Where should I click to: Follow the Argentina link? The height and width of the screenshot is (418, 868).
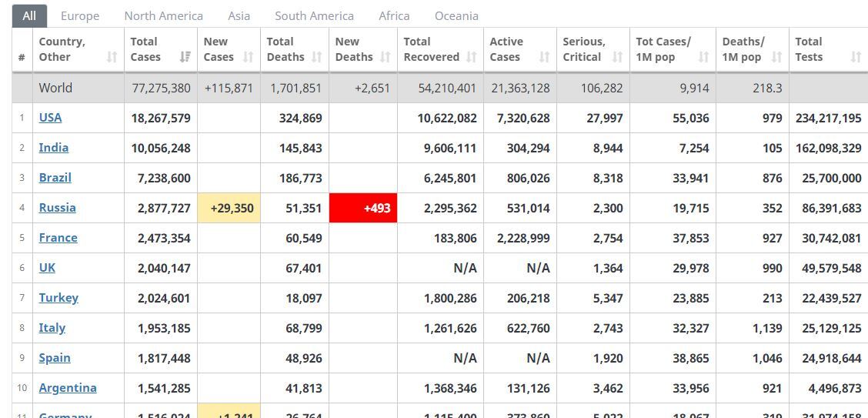[68, 387]
